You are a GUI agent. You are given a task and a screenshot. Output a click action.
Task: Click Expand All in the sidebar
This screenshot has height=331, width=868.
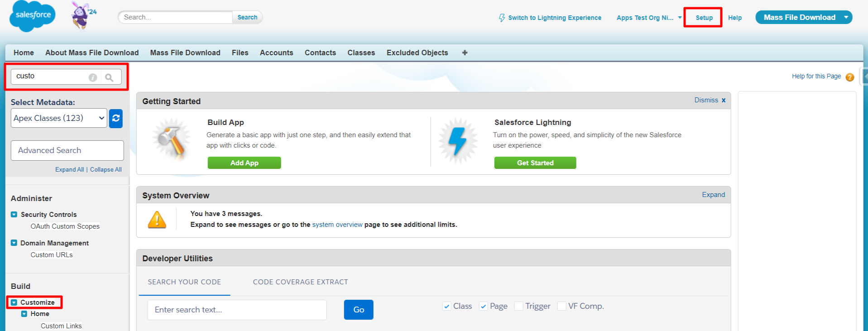69,169
